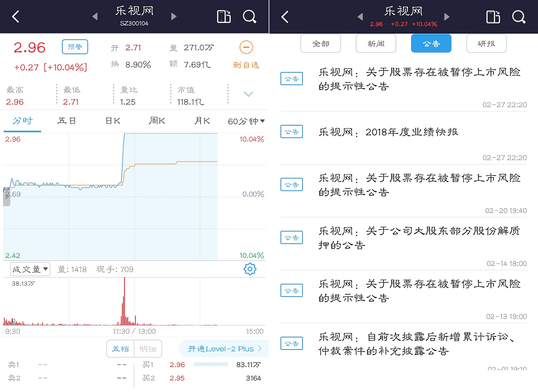
Task: Show previous stock in left header
Action: pos(95,16)
